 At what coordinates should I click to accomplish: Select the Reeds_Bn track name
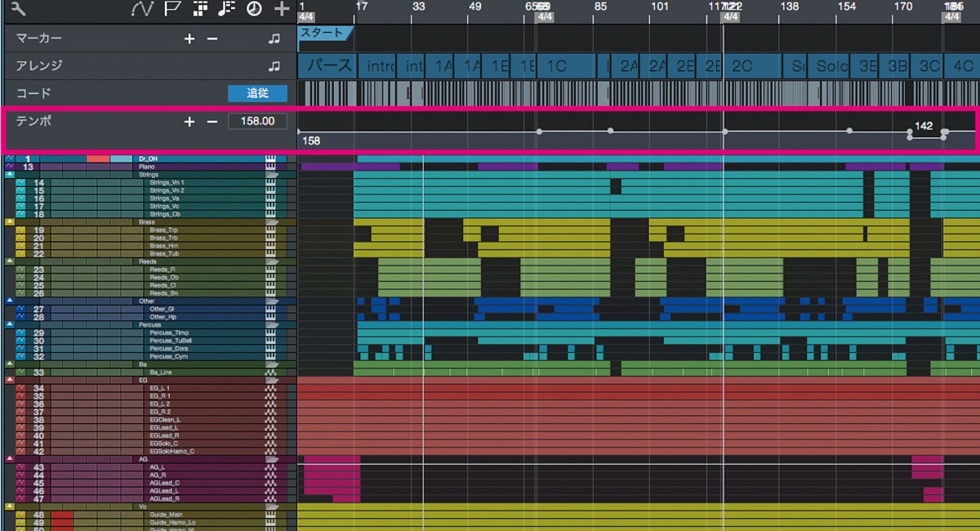tap(163, 293)
